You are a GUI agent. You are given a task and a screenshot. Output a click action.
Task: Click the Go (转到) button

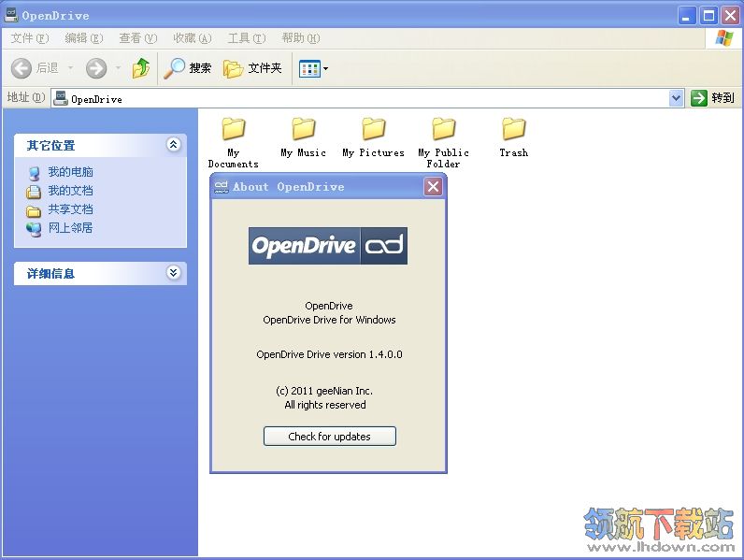tap(713, 98)
